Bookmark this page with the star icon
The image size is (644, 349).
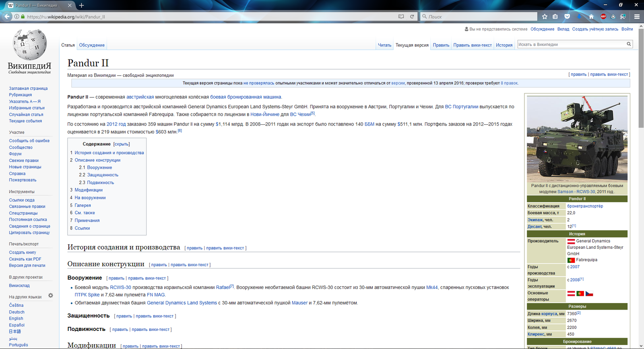545,17
